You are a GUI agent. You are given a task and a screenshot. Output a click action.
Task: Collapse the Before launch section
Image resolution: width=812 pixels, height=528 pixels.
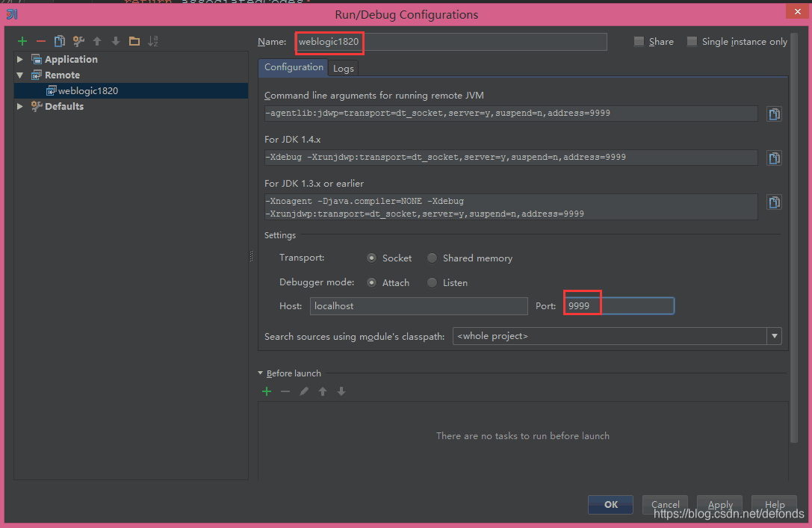pos(261,373)
